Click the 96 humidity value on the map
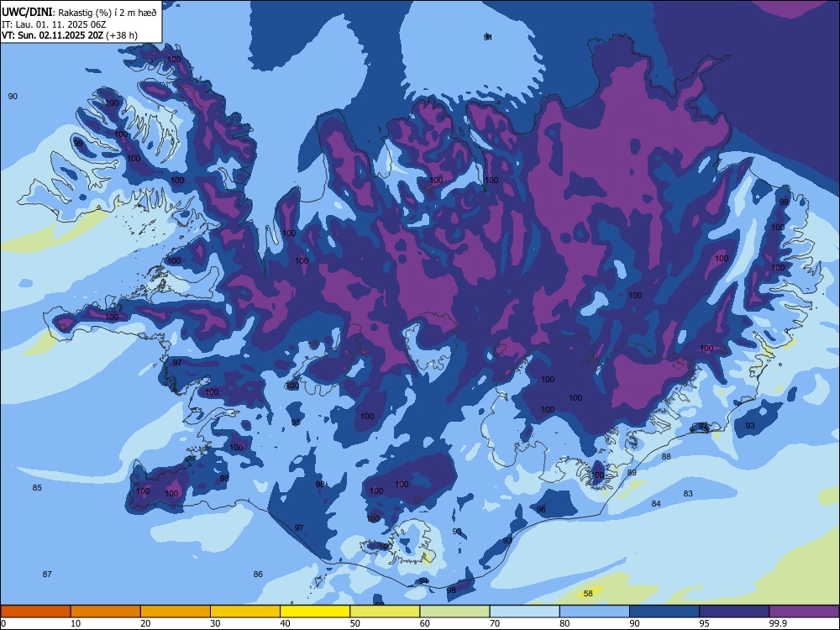This screenshot has height=630, width=840. coord(541,510)
